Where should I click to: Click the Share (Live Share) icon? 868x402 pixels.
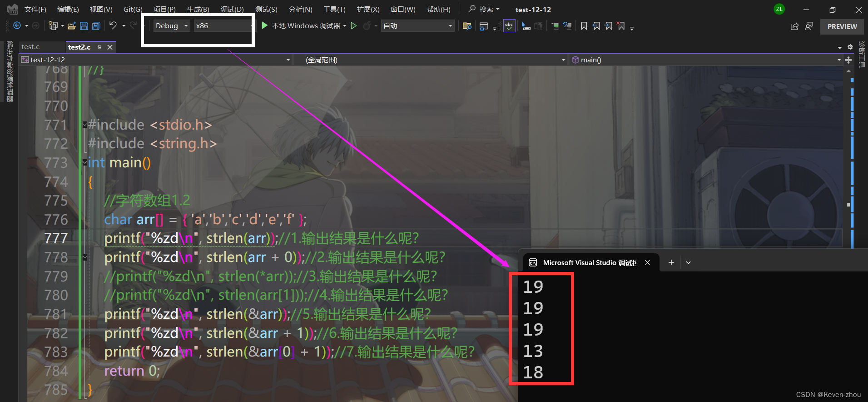[794, 26]
